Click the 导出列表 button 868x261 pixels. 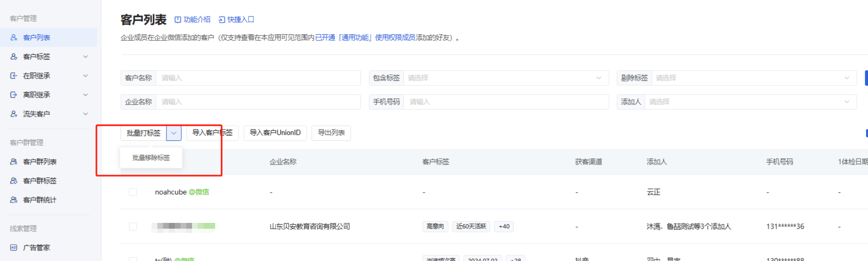(331, 133)
